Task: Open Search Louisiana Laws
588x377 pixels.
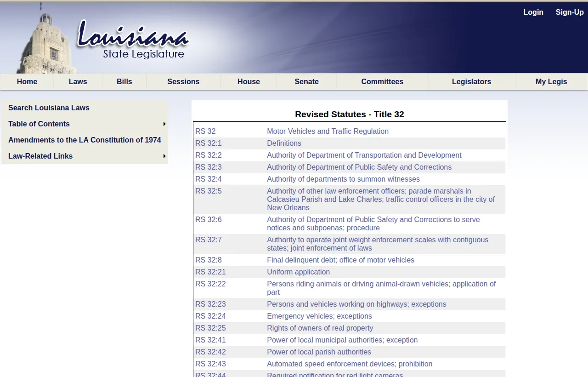Action: (49, 108)
